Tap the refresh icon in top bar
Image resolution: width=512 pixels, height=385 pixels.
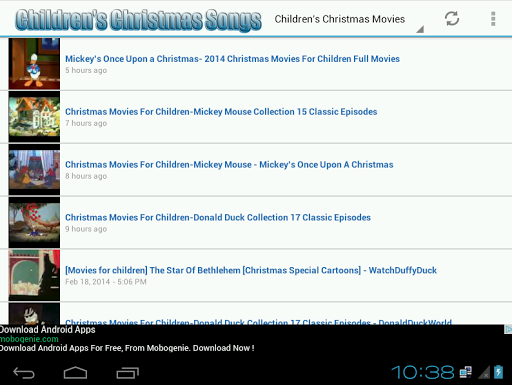(452, 18)
